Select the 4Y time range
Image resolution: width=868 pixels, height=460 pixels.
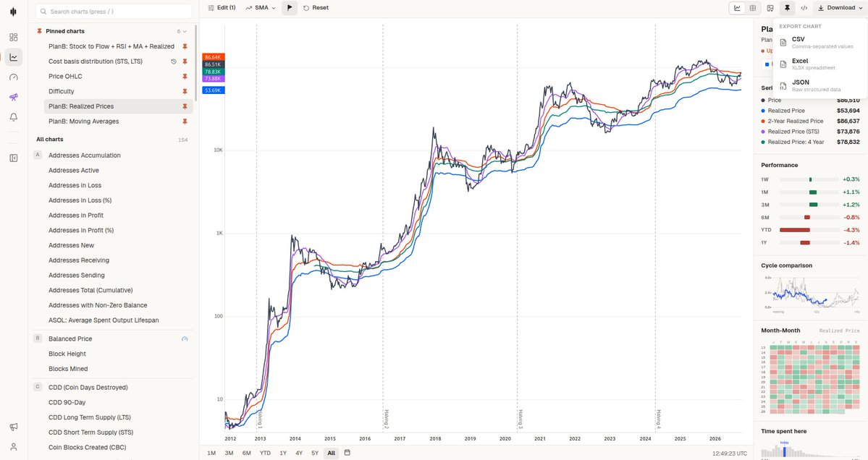pyautogui.click(x=299, y=453)
